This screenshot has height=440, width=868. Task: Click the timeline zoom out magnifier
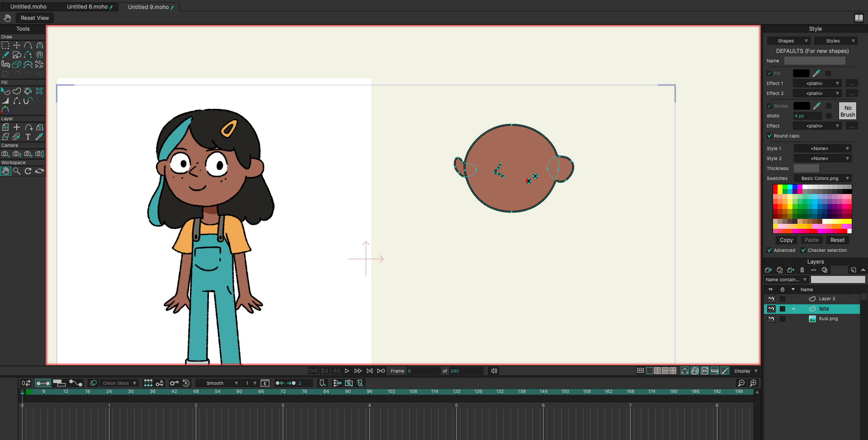pyautogui.click(x=741, y=383)
